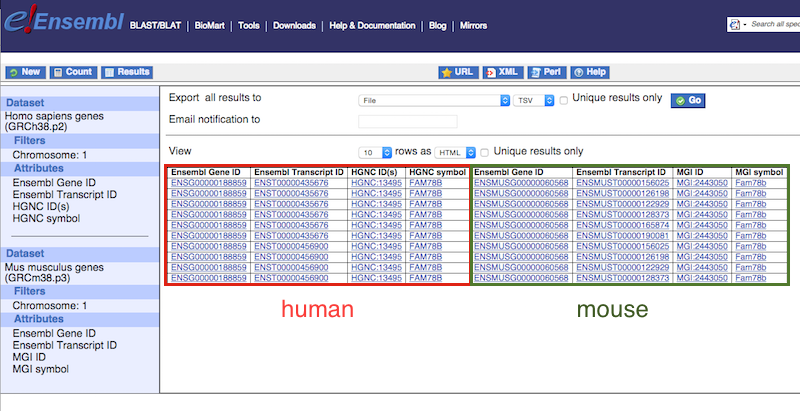This screenshot has width=800, height=411.
Task: Open the ENSMUST00000156025 transcript link
Action: click(x=620, y=183)
